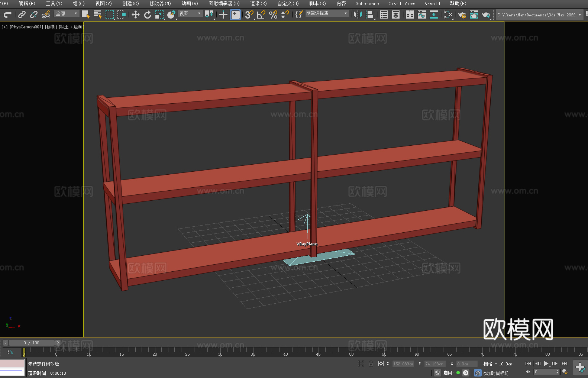Open the 渲染(R) menu
588x378 pixels.
[259, 3]
